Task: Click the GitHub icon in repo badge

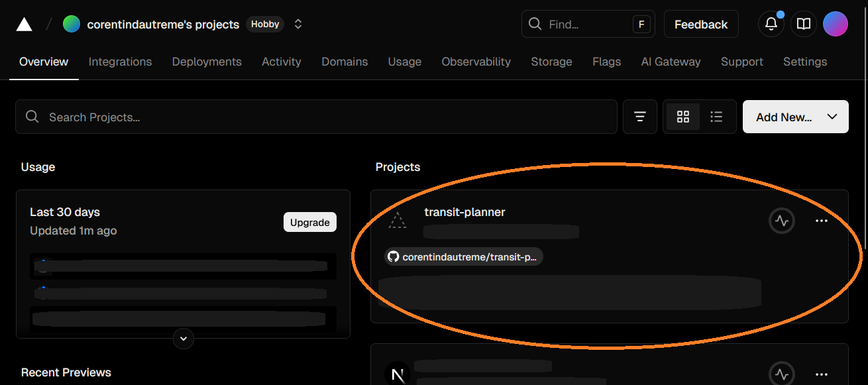Action: point(394,257)
